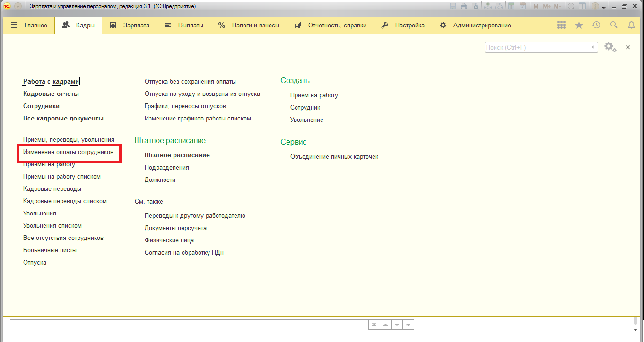Open Приемы, переводы, увольнения
This screenshot has width=644, height=342.
[x=69, y=139]
